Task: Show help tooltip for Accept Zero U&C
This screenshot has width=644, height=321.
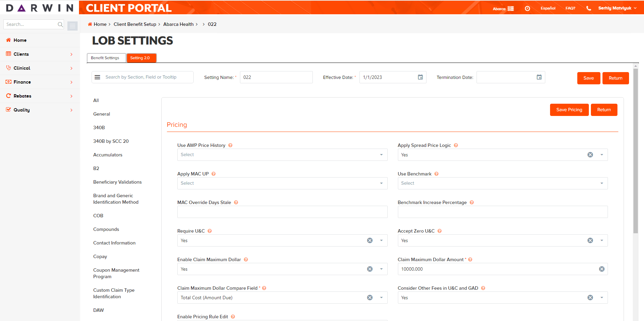Action: (439, 231)
